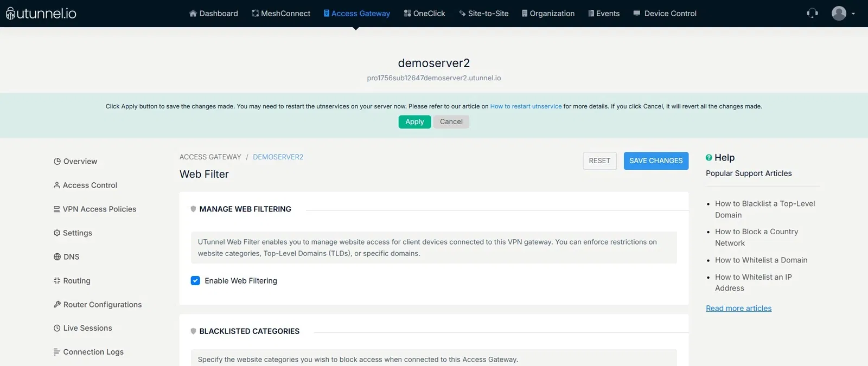Open the Dashboard tab
868x366 pixels.
pos(213,14)
